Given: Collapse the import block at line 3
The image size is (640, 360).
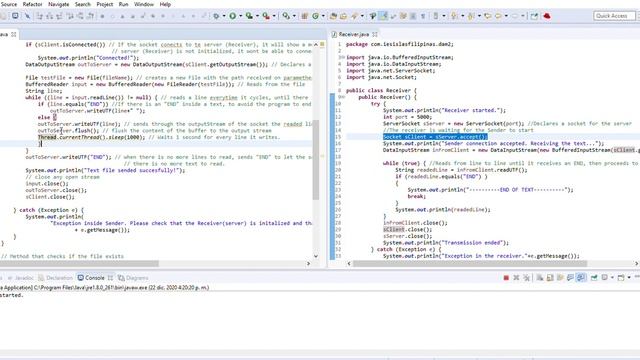Looking at the screenshot, I should pyautogui.click(x=343, y=57).
